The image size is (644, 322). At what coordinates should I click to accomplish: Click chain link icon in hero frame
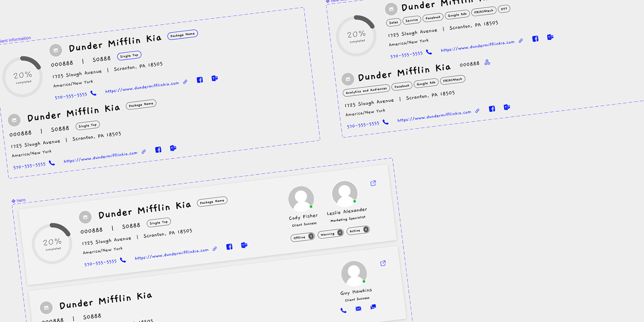(215, 249)
